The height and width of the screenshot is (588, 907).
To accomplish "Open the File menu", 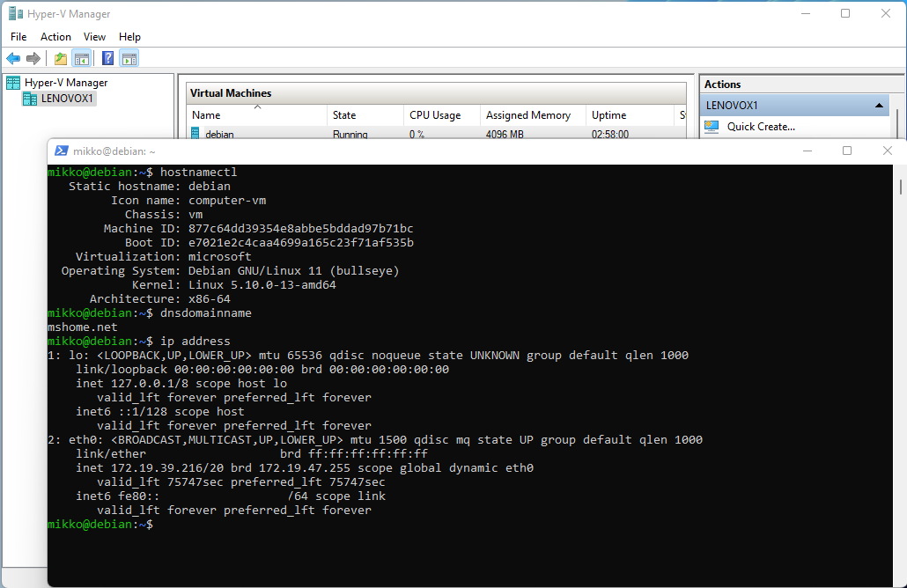I will (18, 36).
